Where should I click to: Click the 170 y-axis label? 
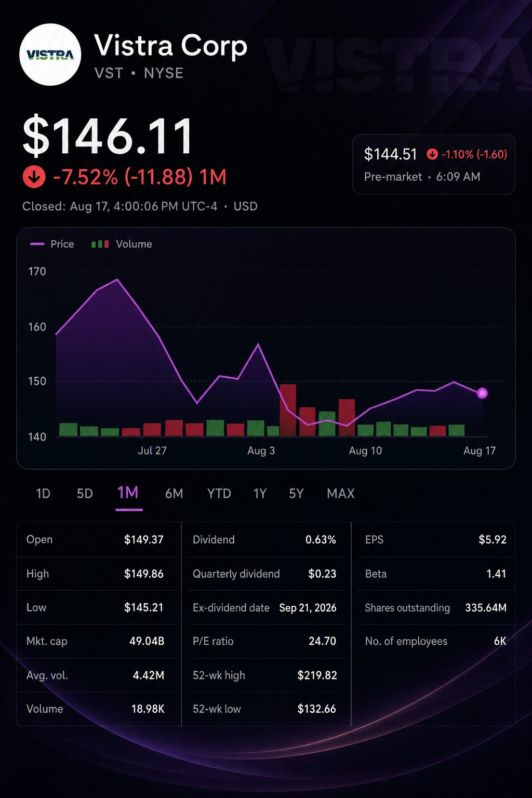37,272
